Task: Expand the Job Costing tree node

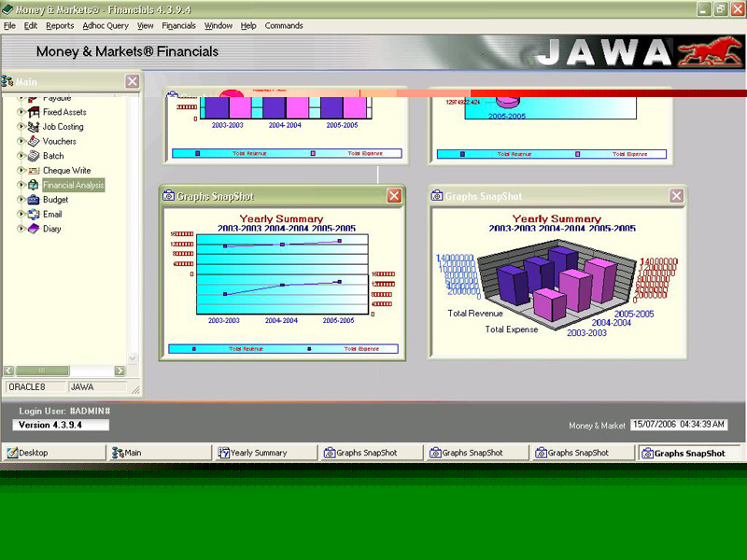Action: pyautogui.click(x=21, y=127)
